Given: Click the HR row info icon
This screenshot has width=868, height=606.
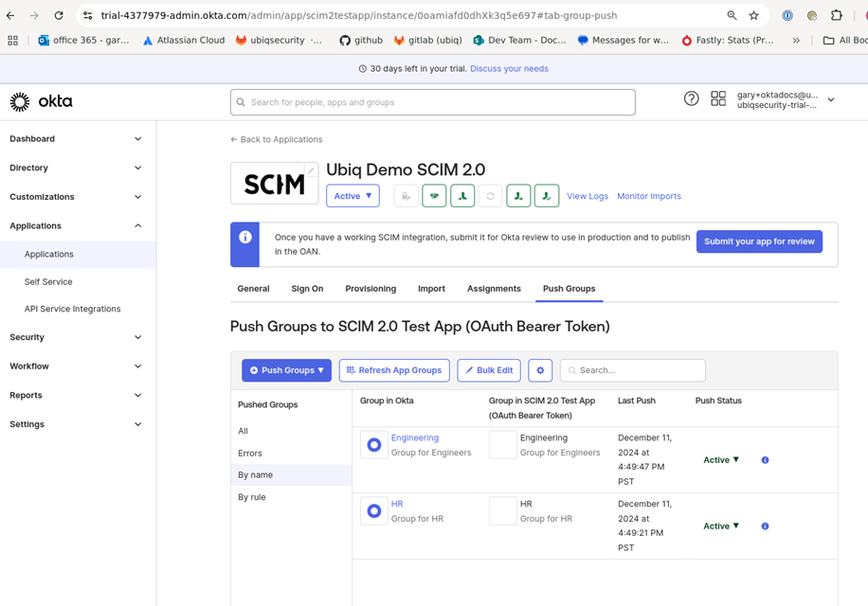Looking at the screenshot, I should tap(765, 526).
